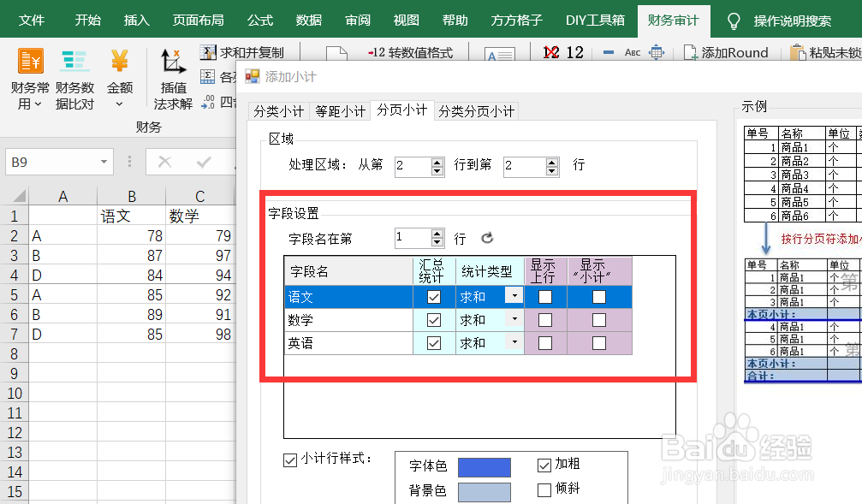Check 显示小计 for the 英语 row
This screenshot has height=504, width=862.
coord(598,343)
